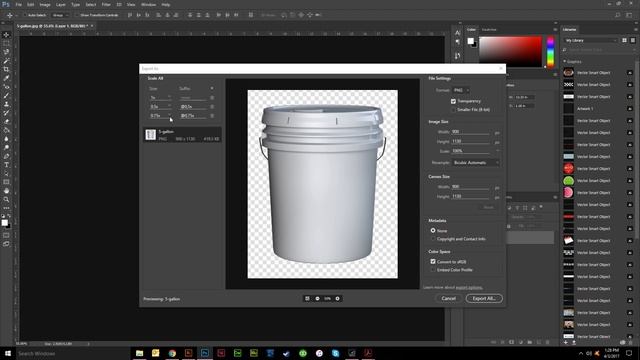Click the Canvas Size Reset button
Screen dimensions: 640x360
488,207
